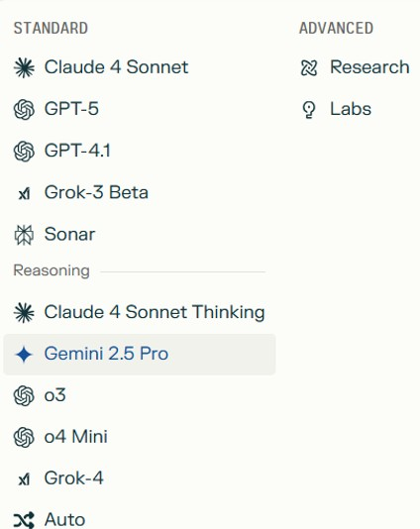Open the Research advanced mode
Image resolution: width=420 pixels, height=529 pixels.
click(x=355, y=67)
